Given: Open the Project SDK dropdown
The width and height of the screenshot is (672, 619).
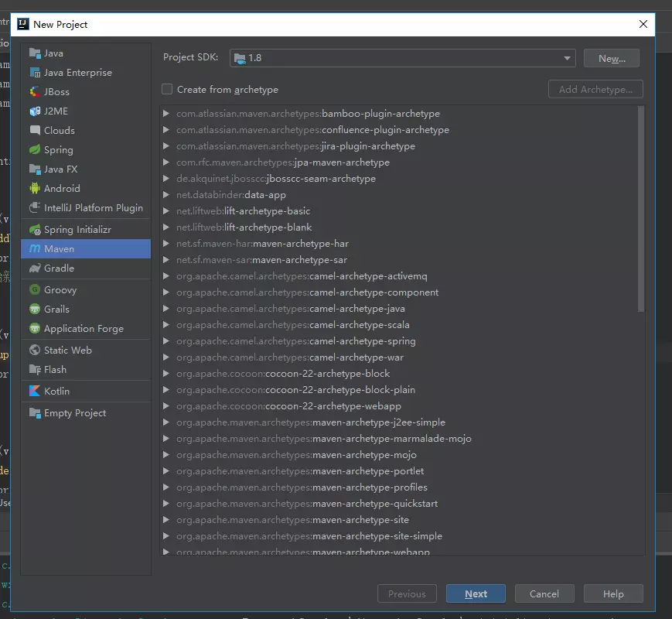Looking at the screenshot, I should (x=402, y=58).
